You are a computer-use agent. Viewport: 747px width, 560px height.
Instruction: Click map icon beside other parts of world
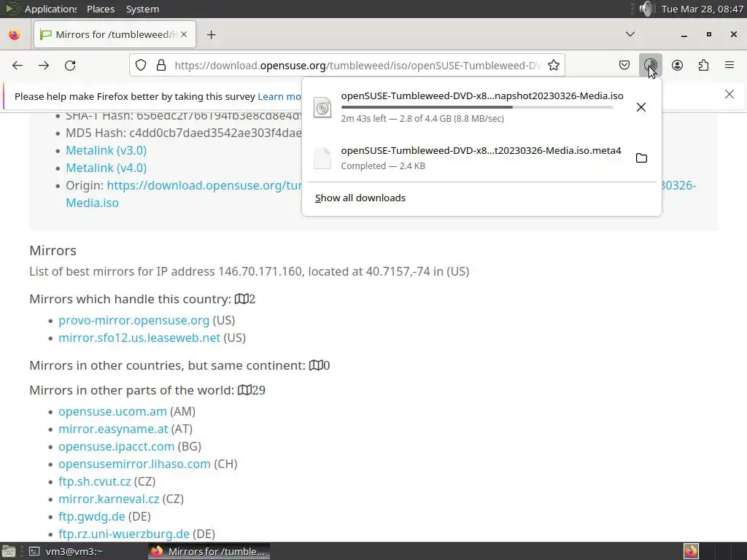244,390
